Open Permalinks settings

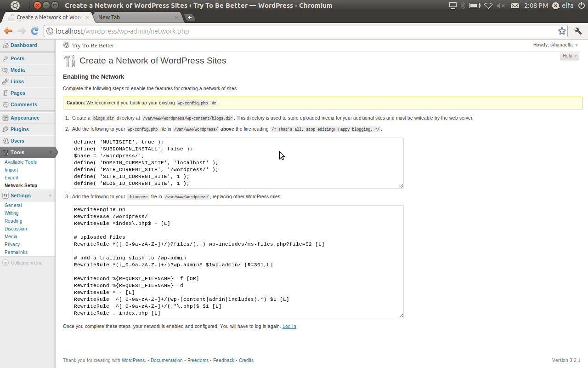coord(16,253)
